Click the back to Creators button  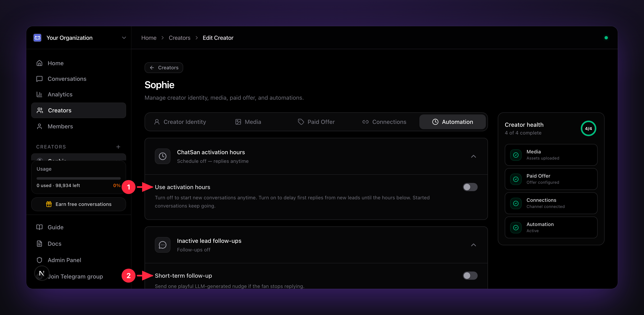(x=164, y=68)
